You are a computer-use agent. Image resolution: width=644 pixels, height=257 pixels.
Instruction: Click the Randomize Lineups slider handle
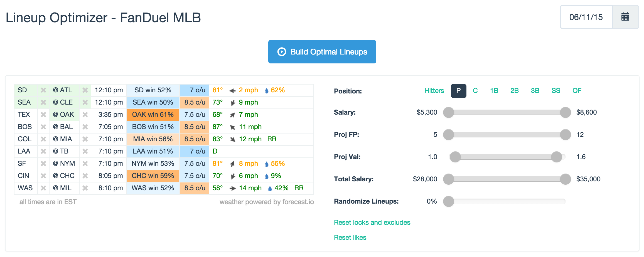tap(449, 201)
